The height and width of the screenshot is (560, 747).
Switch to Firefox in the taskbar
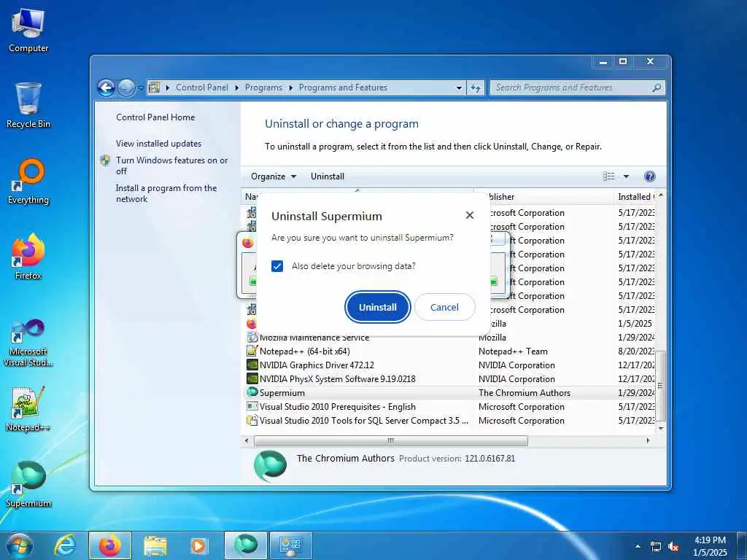pos(110,545)
